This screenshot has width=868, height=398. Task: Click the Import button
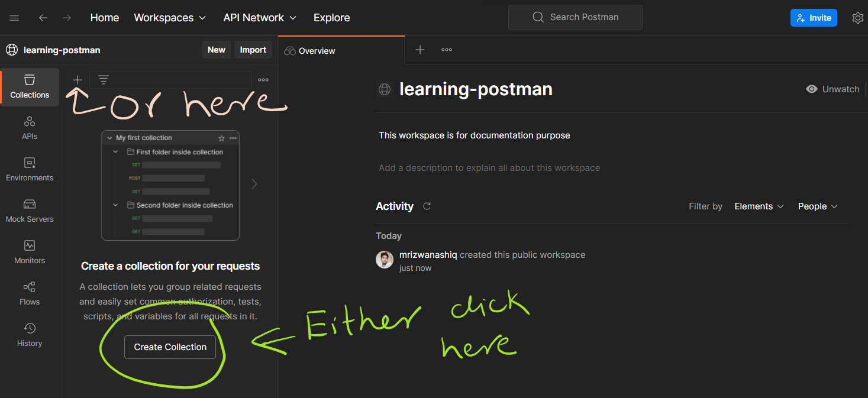253,50
